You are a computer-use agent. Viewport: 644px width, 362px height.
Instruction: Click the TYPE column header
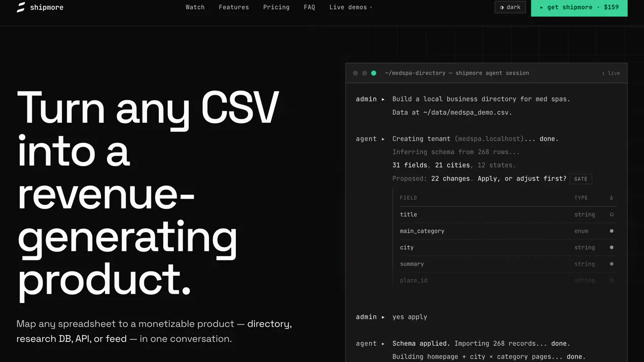coord(581,198)
